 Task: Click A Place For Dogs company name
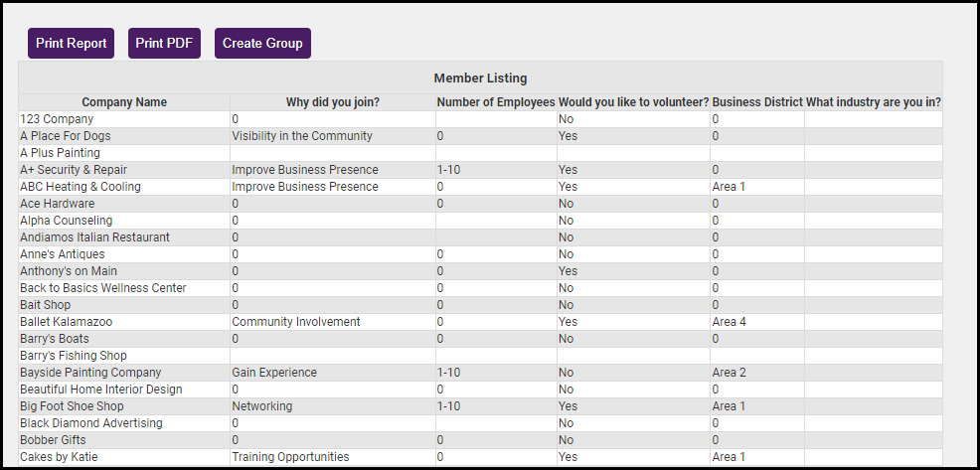[66, 136]
